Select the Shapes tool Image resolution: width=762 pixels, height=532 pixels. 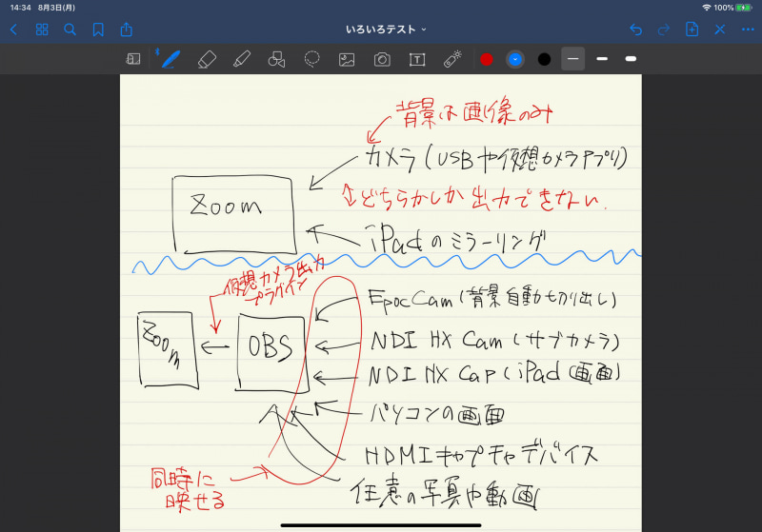coord(276,59)
